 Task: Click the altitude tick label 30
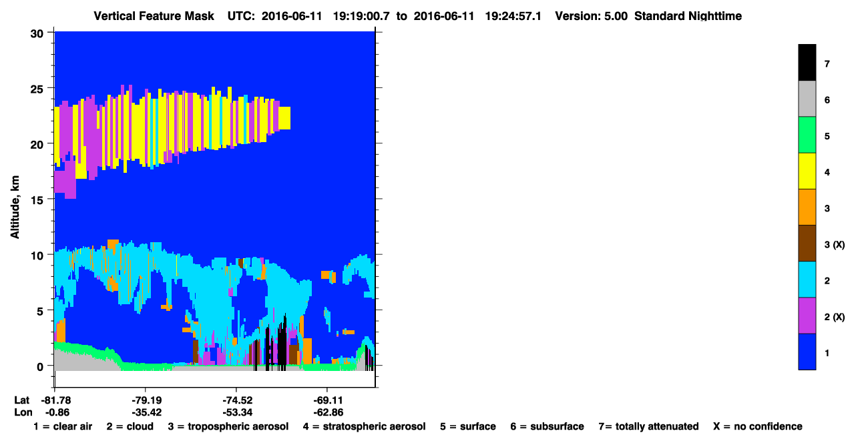[39, 33]
